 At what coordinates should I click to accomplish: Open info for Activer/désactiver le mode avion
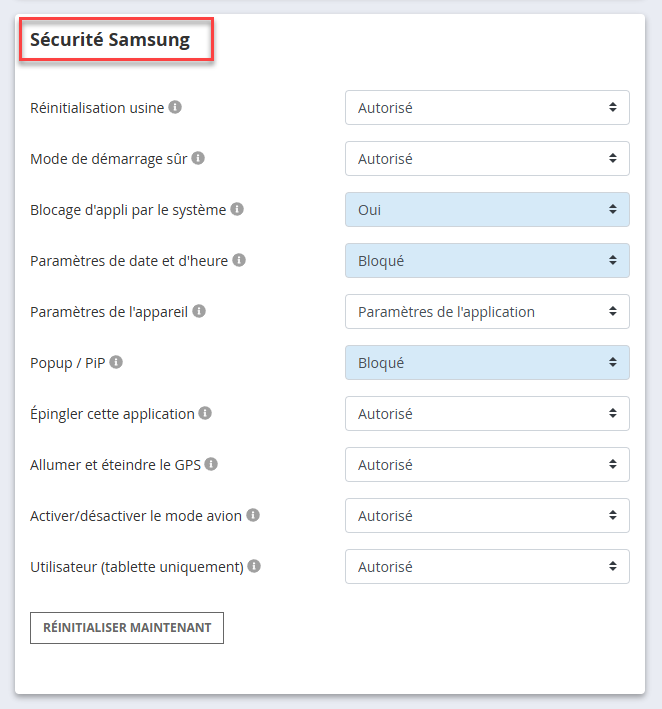[x=253, y=515]
